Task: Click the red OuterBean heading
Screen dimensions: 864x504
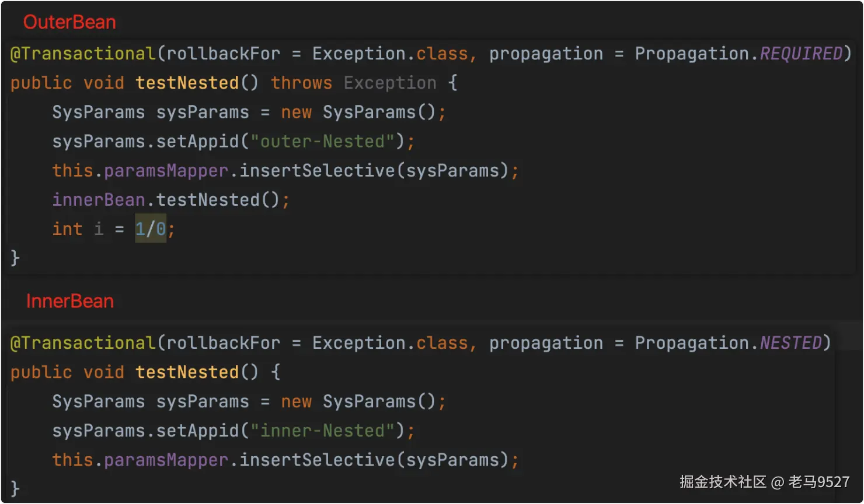Action: tap(69, 22)
